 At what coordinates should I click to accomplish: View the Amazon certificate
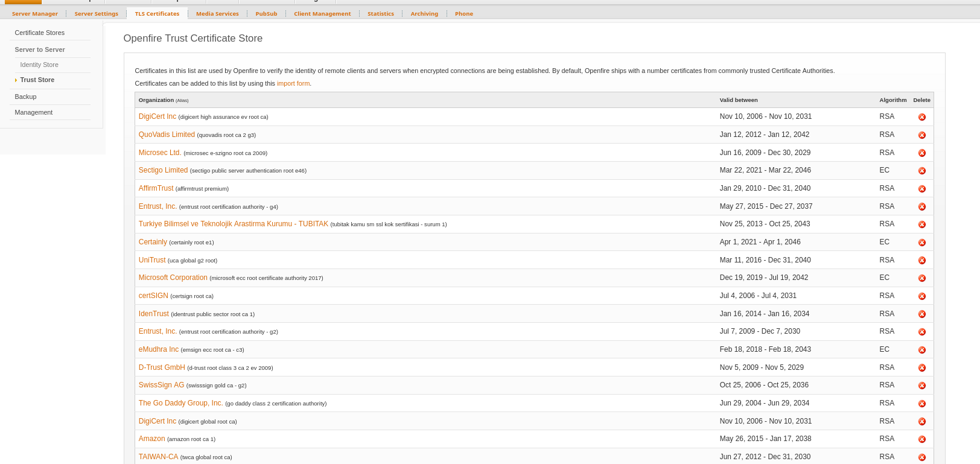click(151, 439)
